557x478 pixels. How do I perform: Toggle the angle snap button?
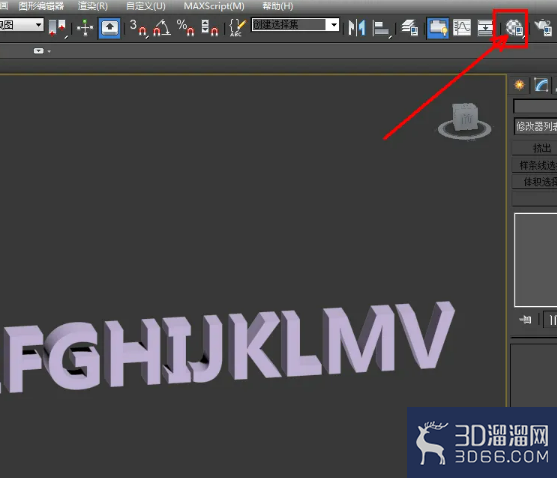(162, 28)
